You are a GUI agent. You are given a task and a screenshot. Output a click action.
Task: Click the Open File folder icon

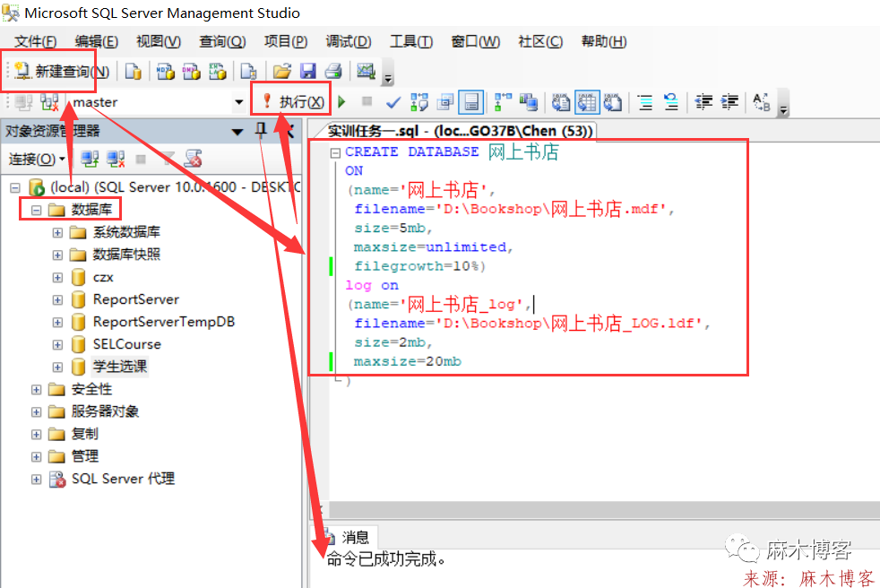click(281, 72)
